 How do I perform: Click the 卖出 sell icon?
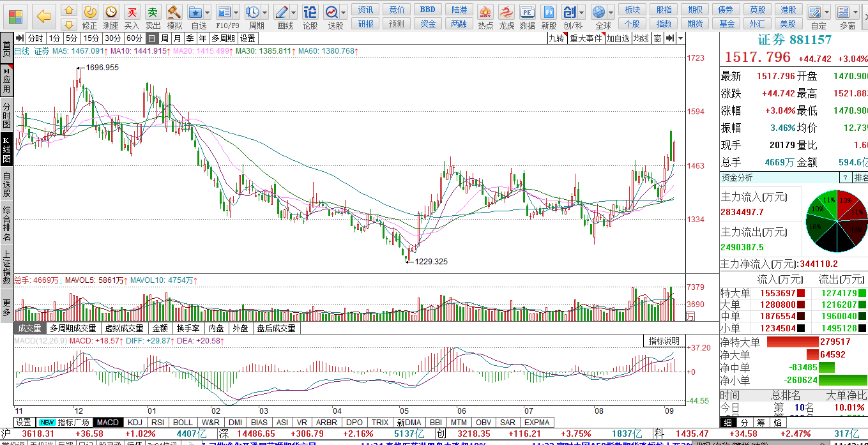pos(153,17)
